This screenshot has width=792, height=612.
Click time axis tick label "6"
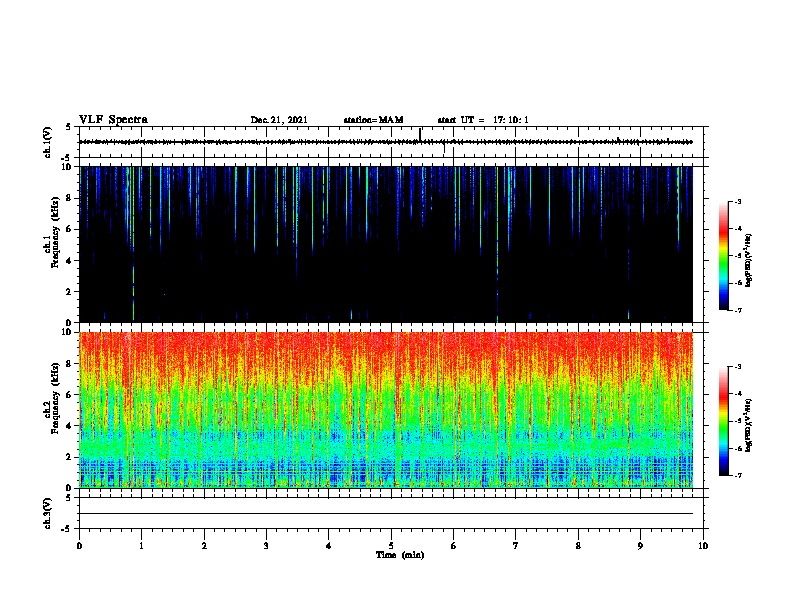[x=454, y=546]
